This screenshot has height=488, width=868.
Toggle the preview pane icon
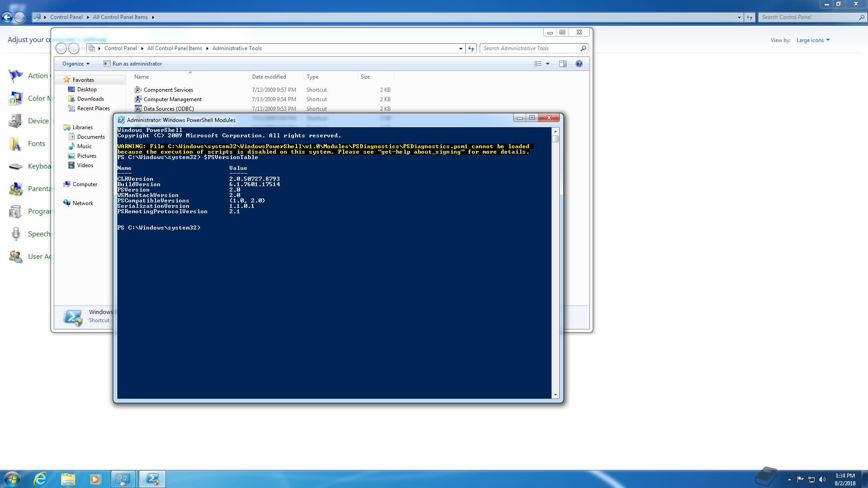[x=562, y=64]
